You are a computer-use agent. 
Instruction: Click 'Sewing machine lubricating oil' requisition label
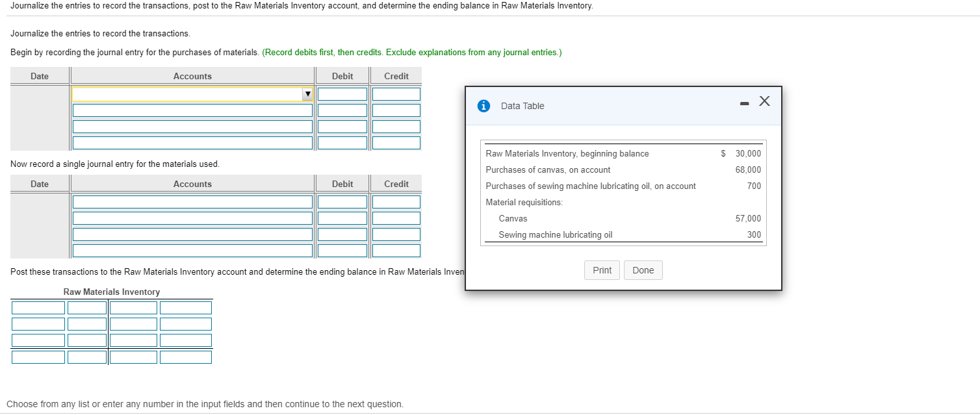(555, 235)
